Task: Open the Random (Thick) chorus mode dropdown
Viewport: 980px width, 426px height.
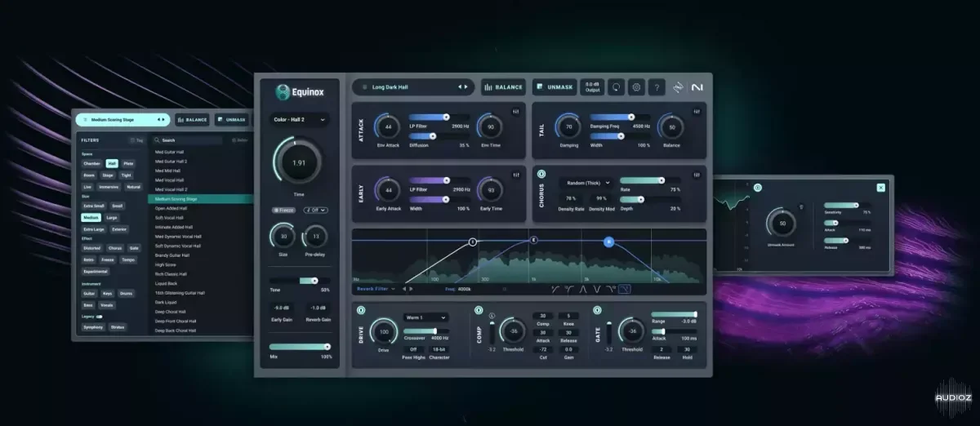Action: (586, 184)
